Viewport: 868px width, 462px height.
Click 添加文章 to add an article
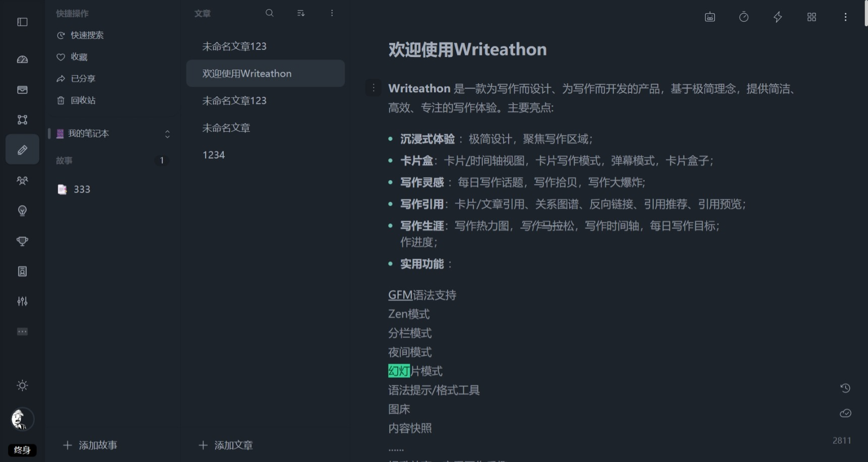click(226, 445)
